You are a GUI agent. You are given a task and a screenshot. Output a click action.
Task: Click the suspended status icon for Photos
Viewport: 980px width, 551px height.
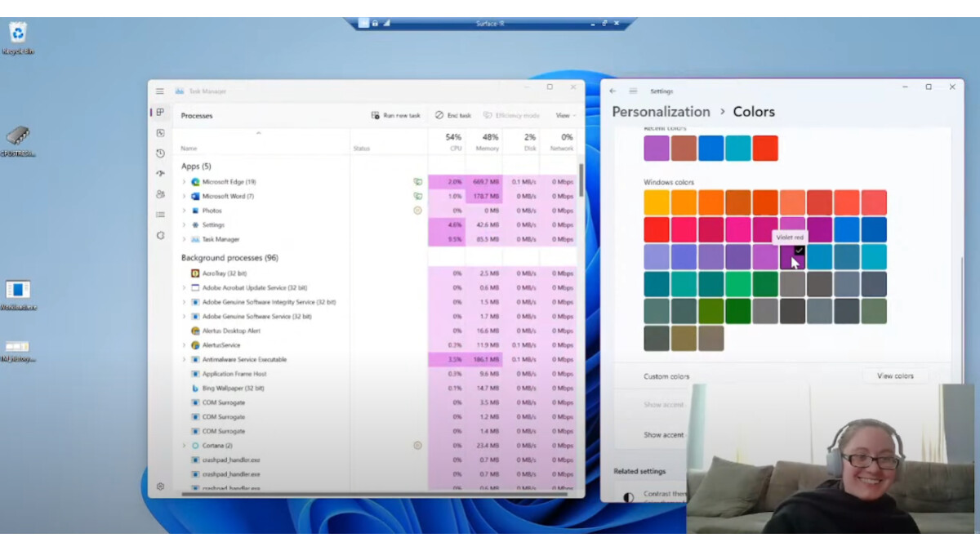tap(417, 211)
